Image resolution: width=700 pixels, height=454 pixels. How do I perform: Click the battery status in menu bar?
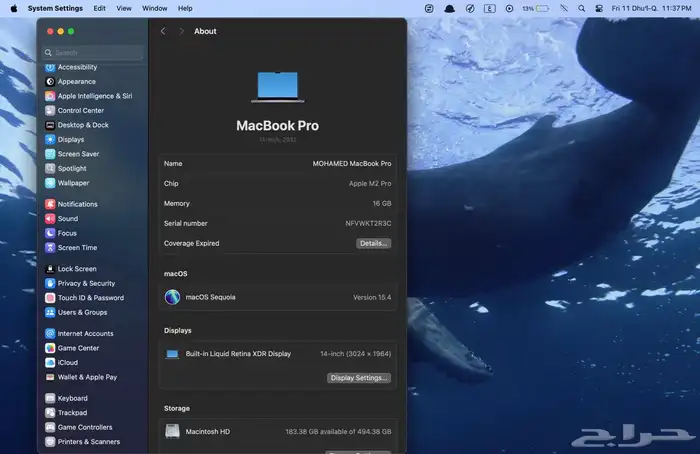(x=536, y=8)
